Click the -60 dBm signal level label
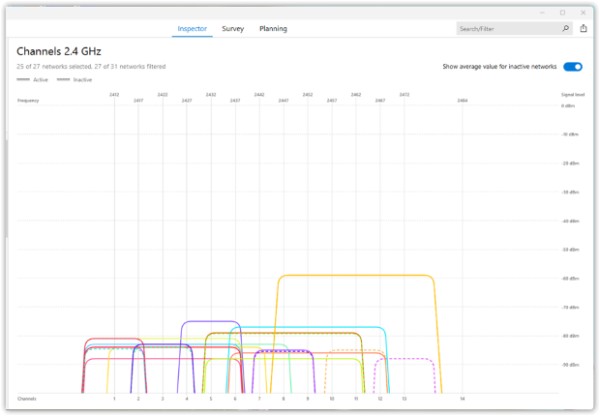The image size is (600, 416). (570, 278)
